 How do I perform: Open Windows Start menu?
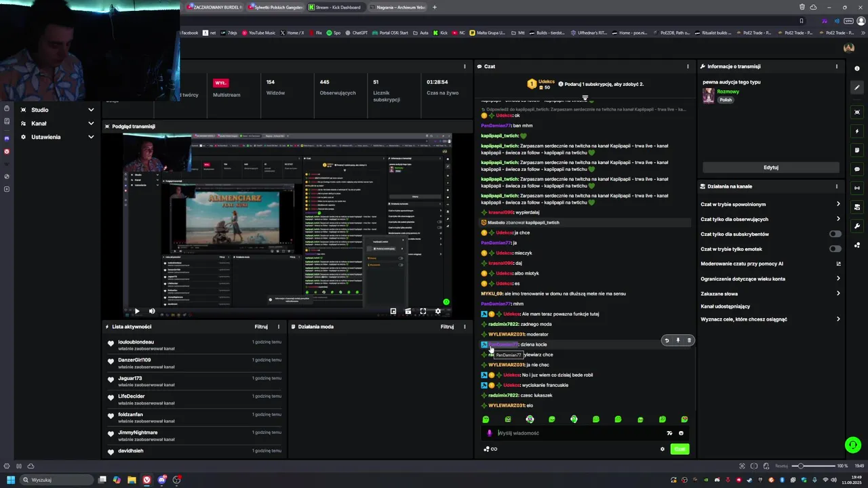coord(10,480)
